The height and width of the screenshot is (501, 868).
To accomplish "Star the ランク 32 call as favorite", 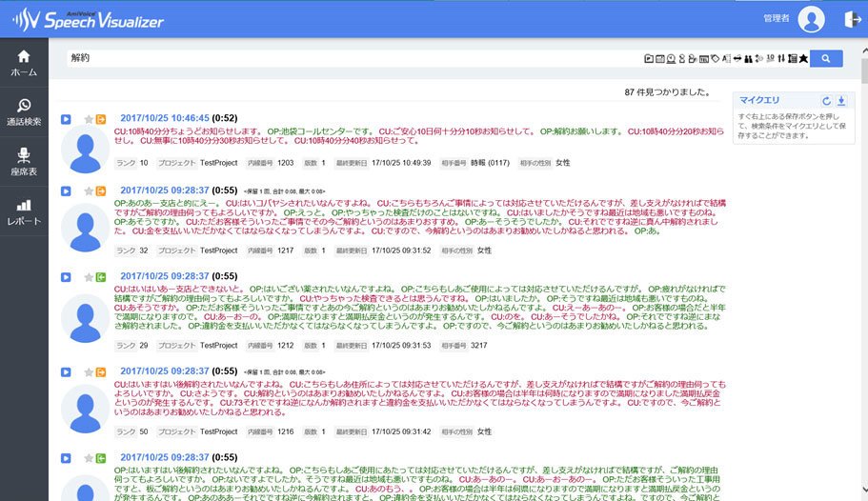I will point(88,191).
